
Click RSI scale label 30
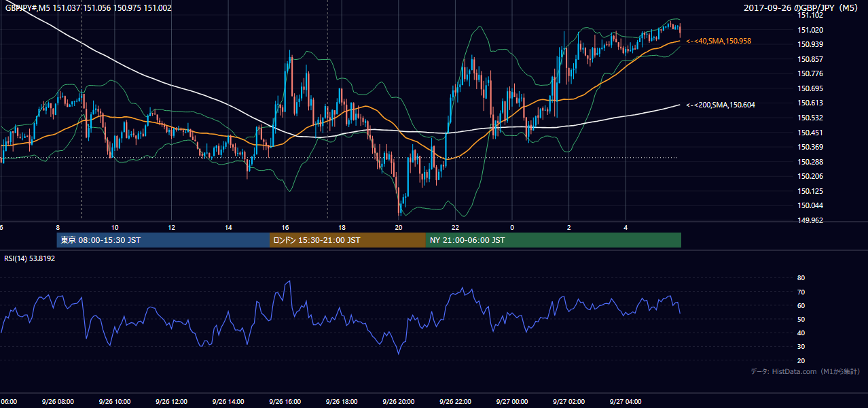(801, 347)
